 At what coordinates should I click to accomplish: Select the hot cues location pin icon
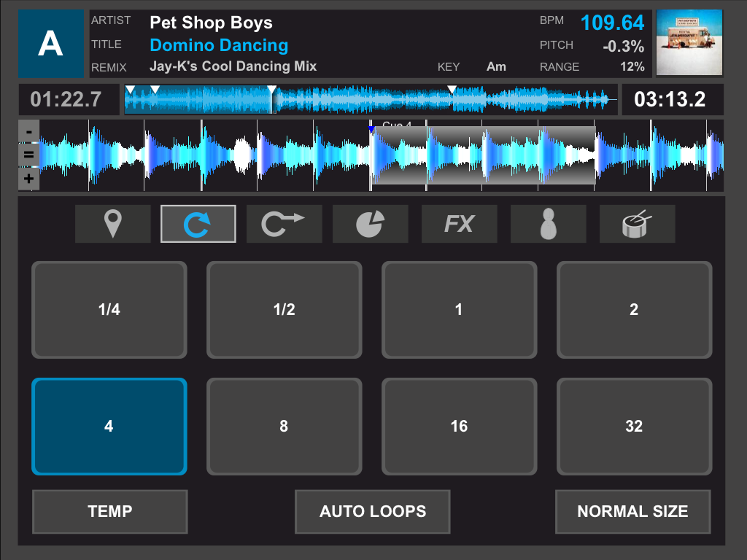pyautogui.click(x=112, y=224)
